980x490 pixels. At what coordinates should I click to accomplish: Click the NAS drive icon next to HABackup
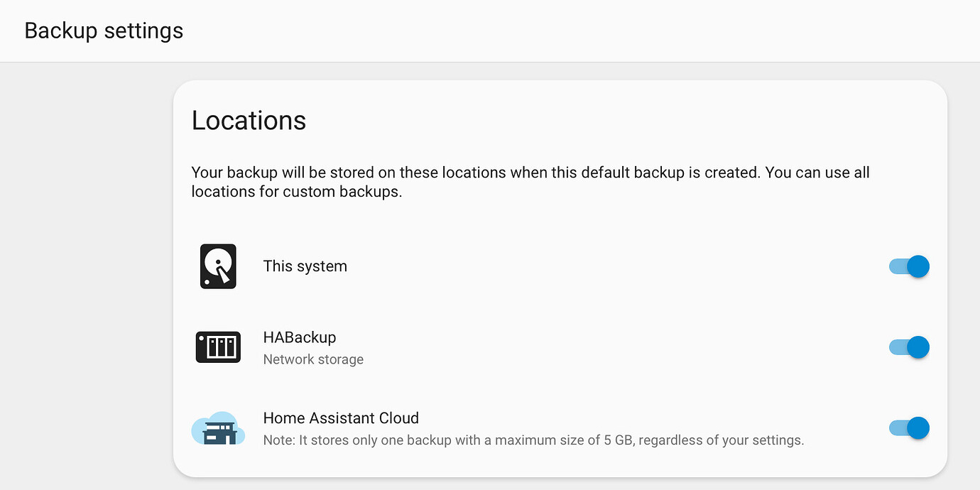tap(218, 347)
